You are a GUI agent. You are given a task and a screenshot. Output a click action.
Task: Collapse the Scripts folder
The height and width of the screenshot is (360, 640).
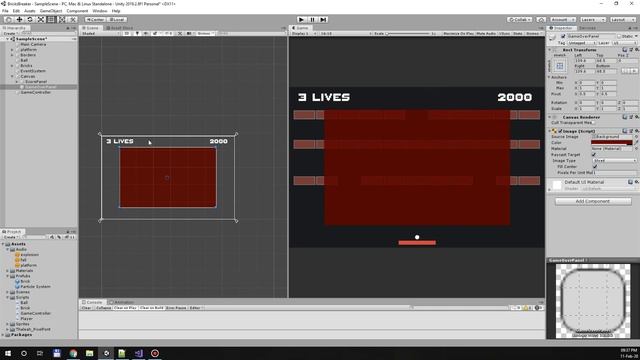(x=7, y=297)
